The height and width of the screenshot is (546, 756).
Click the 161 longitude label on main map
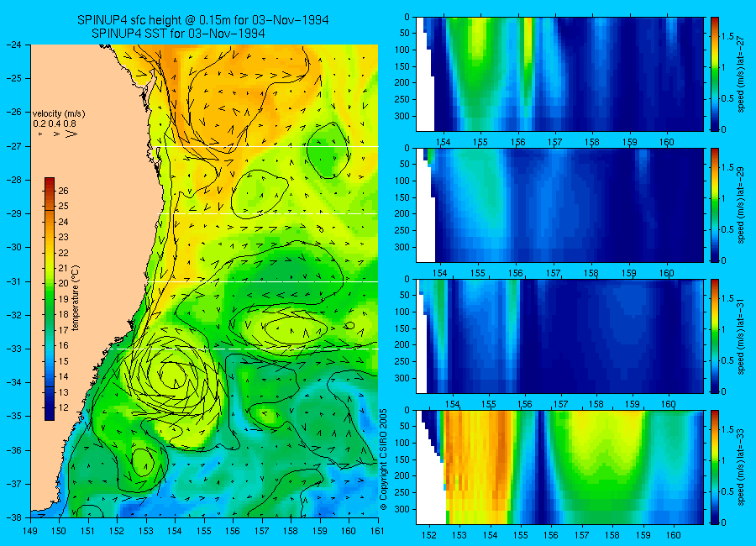(x=377, y=531)
